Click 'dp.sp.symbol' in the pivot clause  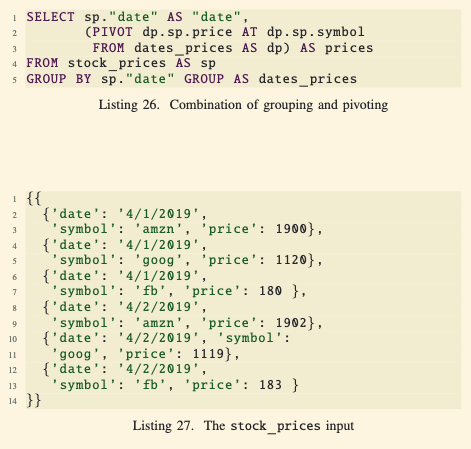coord(316,32)
